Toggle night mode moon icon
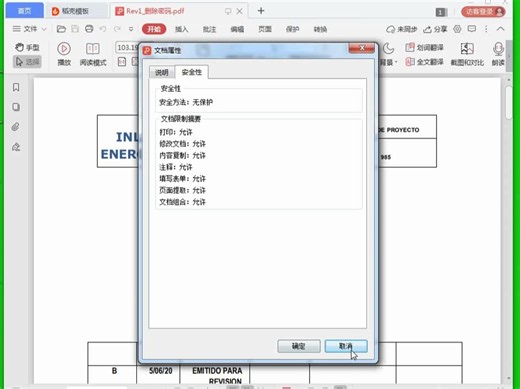The image size is (520, 389). click(388, 48)
